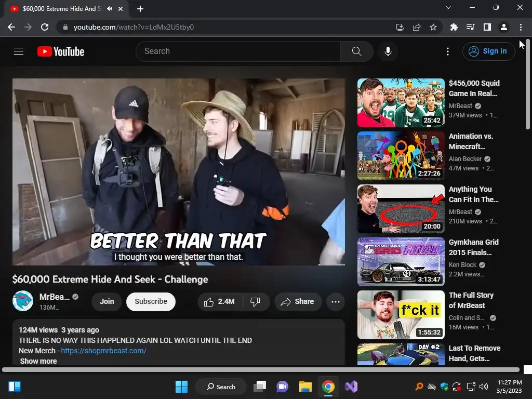Screen dimensions: 532x399
Task: Click The Full Story of MrBeast title
Action: [471, 300]
